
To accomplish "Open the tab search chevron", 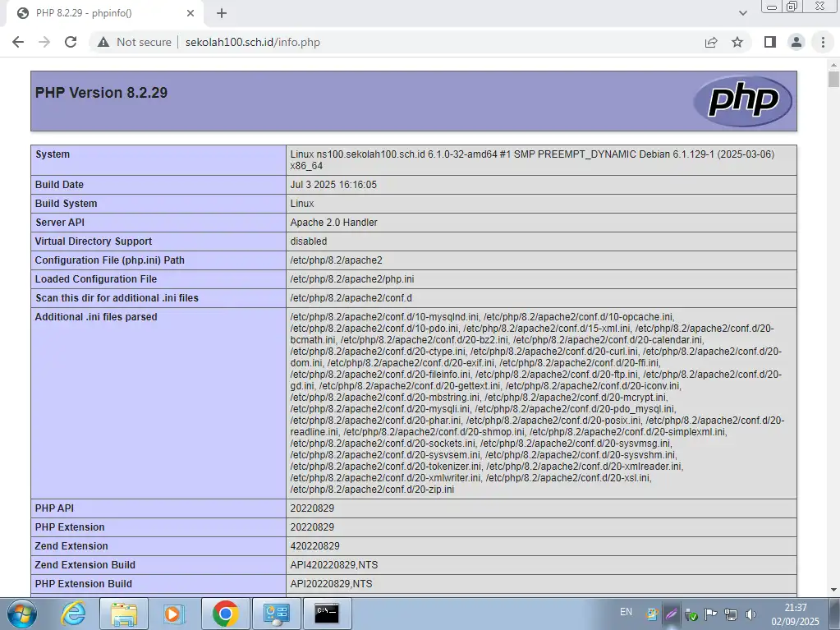I will pos(743,13).
